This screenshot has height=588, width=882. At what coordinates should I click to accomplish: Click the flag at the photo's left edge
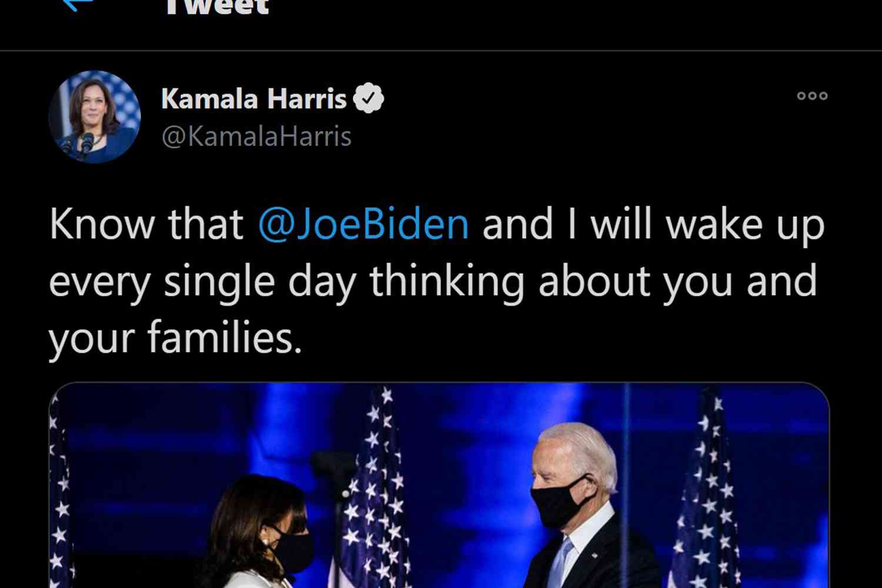pyautogui.click(x=60, y=494)
